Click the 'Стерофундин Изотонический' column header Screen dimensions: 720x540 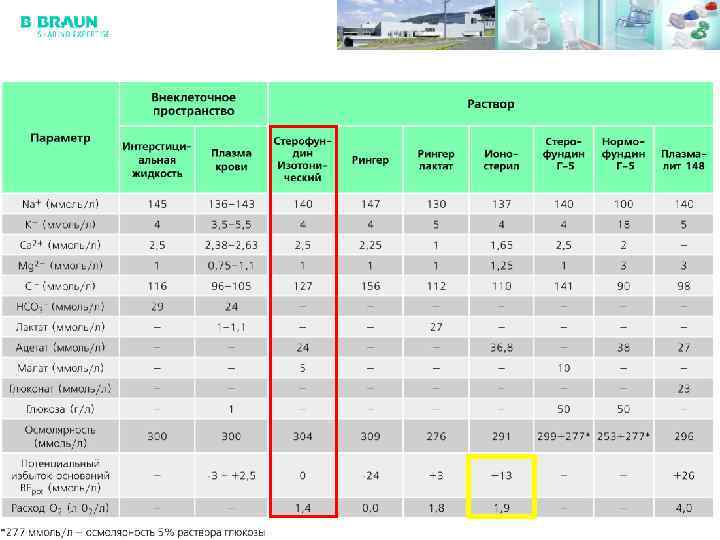pos(303,159)
